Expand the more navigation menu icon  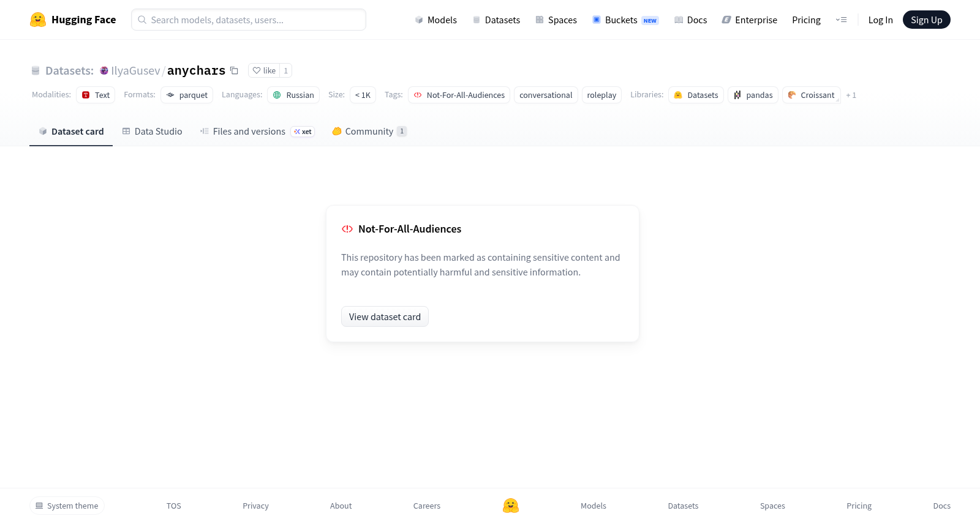click(x=841, y=20)
